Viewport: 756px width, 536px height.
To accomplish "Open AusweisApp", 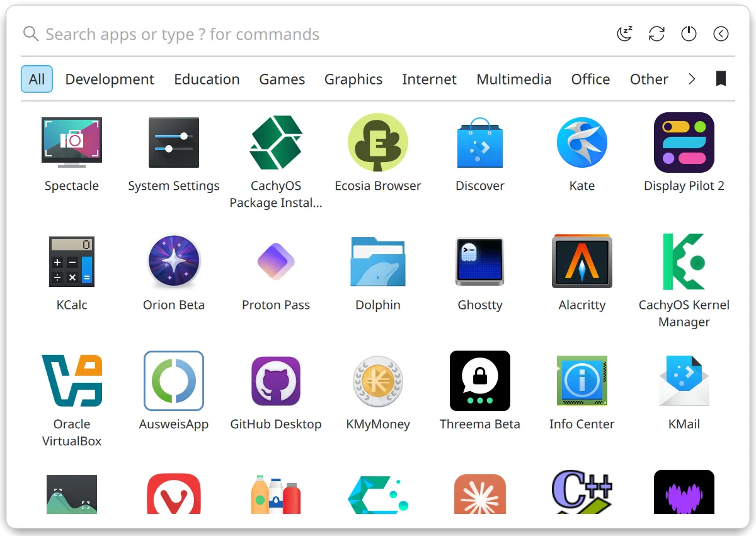I will click(x=174, y=380).
